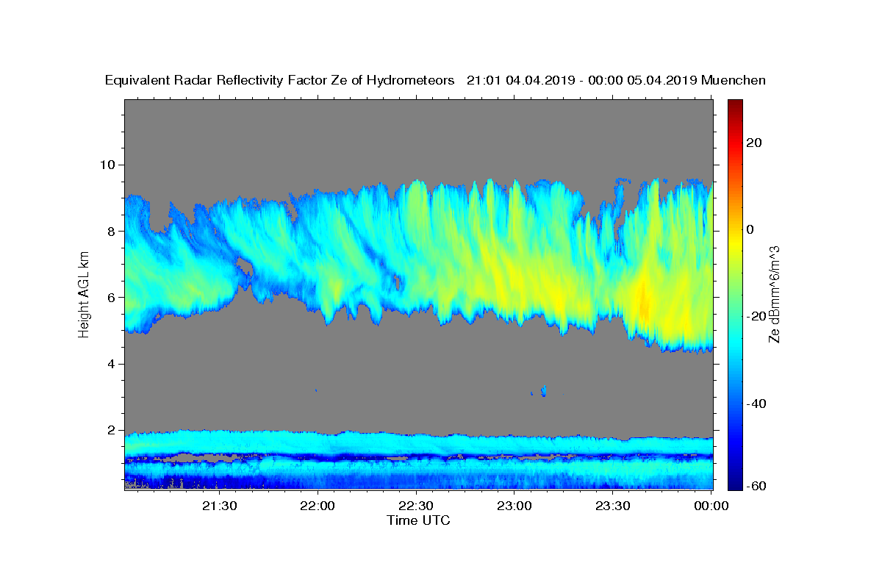Click the 00:00 time tick label

(x=711, y=506)
